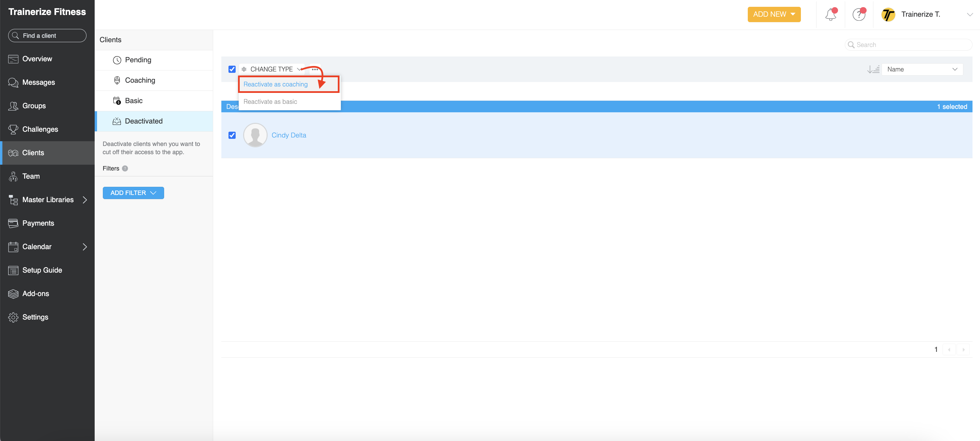Click the Clients icon in the sidebar
980x441 pixels.
coord(13,153)
